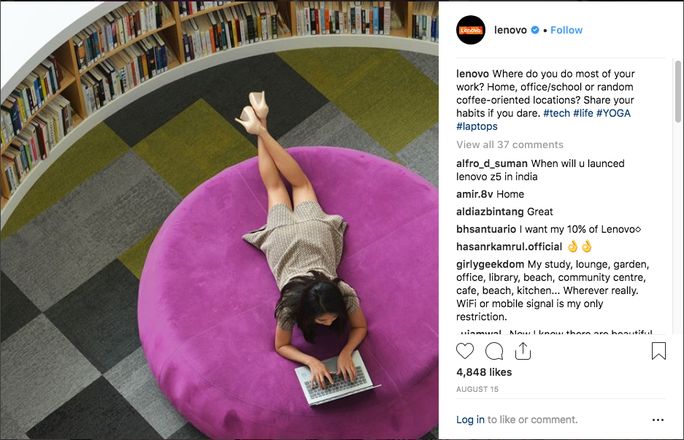Viewport: 684px width, 440px height.
Task: Open the #tech hashtag
Action: pos(557,113)
